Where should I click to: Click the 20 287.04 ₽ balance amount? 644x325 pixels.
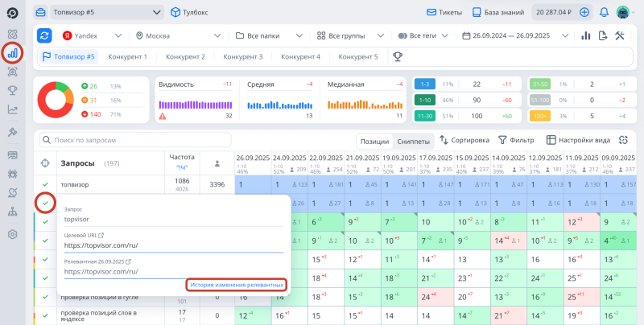pos(554,12)
